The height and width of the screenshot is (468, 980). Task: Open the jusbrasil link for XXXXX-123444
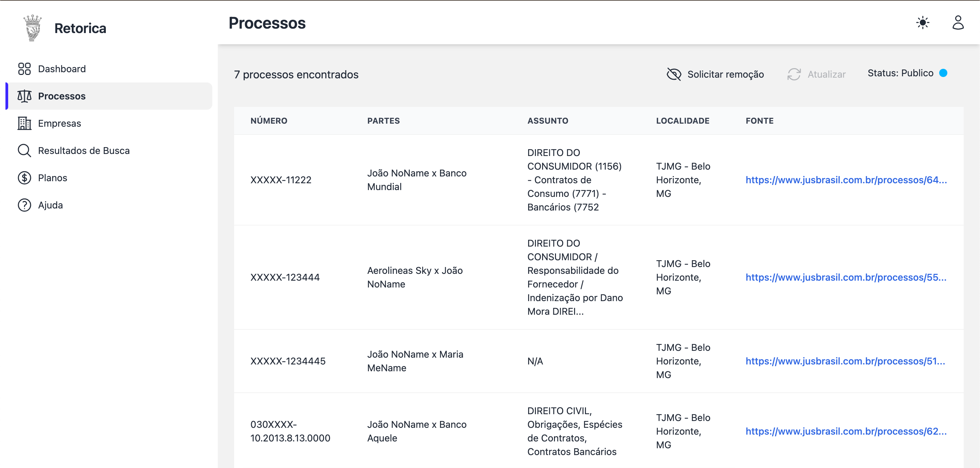(x=846, y=277)
